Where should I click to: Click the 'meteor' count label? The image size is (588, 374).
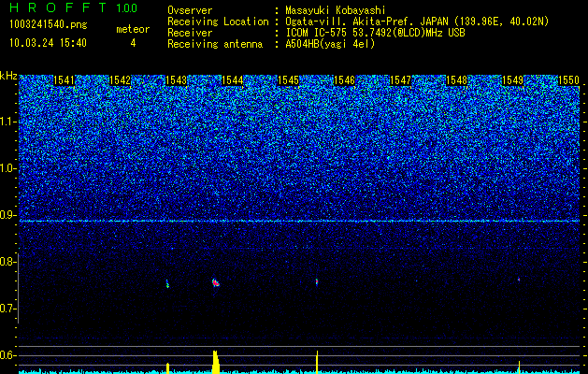coord(133,29)
